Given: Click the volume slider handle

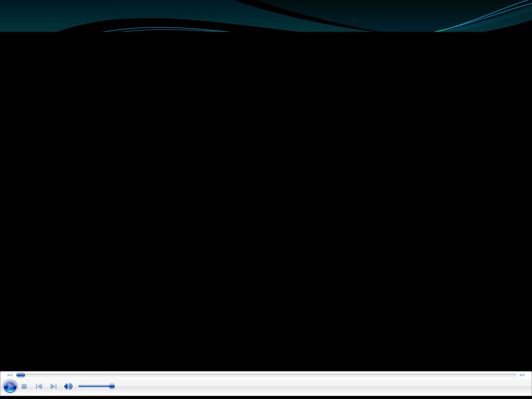Looking at the screenshot, I should (x=112, y=386).
